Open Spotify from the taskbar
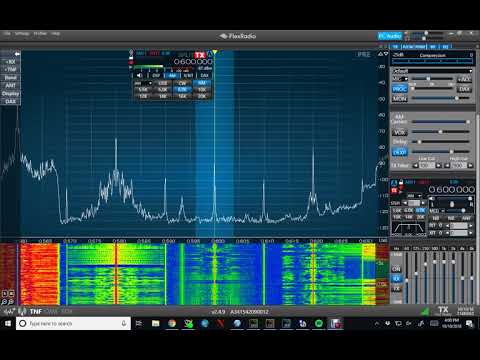The width and height of the screenshot is (480, 360). pyautogui.click(x=319, y=323)
